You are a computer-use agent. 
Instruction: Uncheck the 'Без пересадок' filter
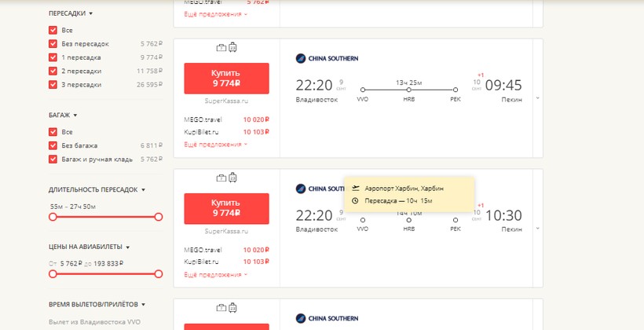53,44
